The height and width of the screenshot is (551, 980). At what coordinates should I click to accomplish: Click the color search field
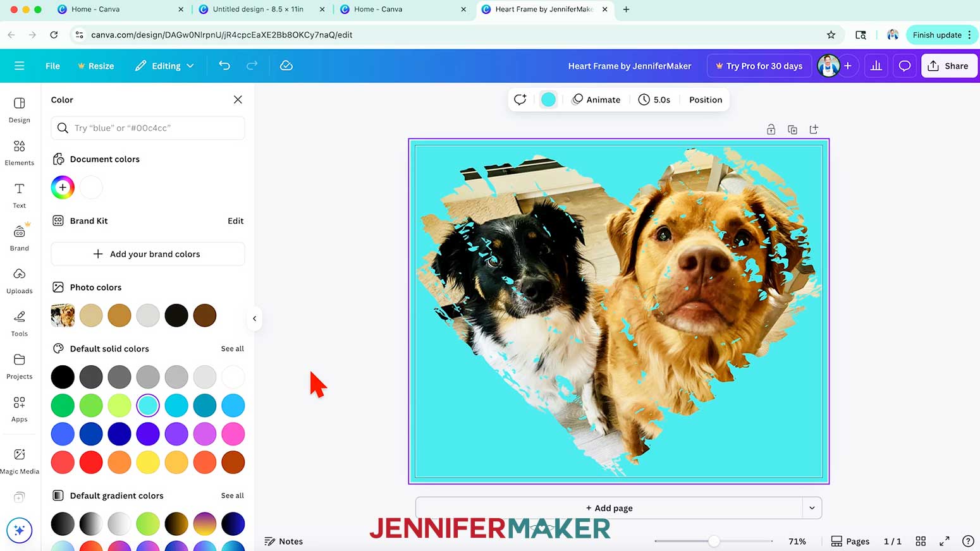pos(148,128)
